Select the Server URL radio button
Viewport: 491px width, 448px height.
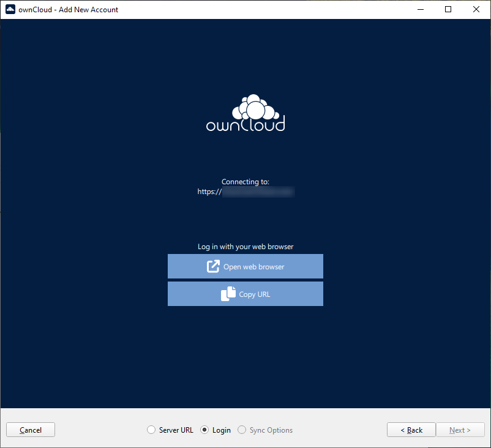coord(151,430)
